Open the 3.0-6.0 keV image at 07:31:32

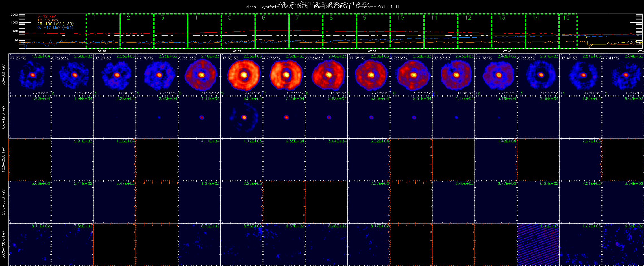[199, 75]
